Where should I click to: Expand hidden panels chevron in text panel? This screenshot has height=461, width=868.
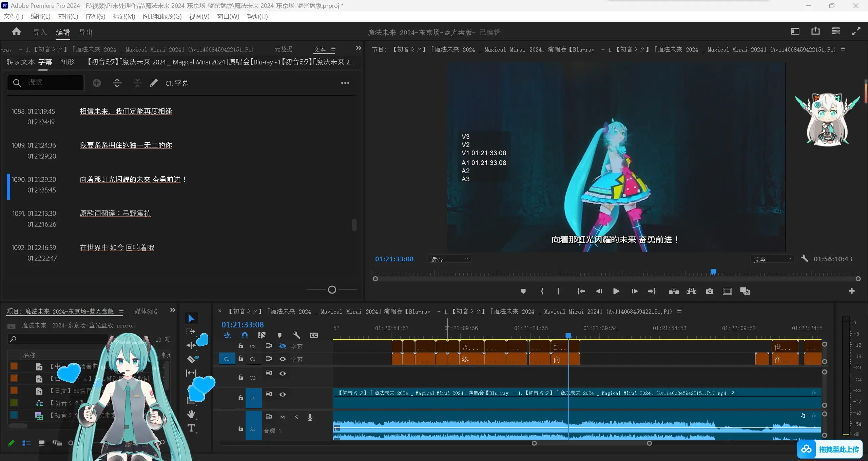(x=359, y=48)
